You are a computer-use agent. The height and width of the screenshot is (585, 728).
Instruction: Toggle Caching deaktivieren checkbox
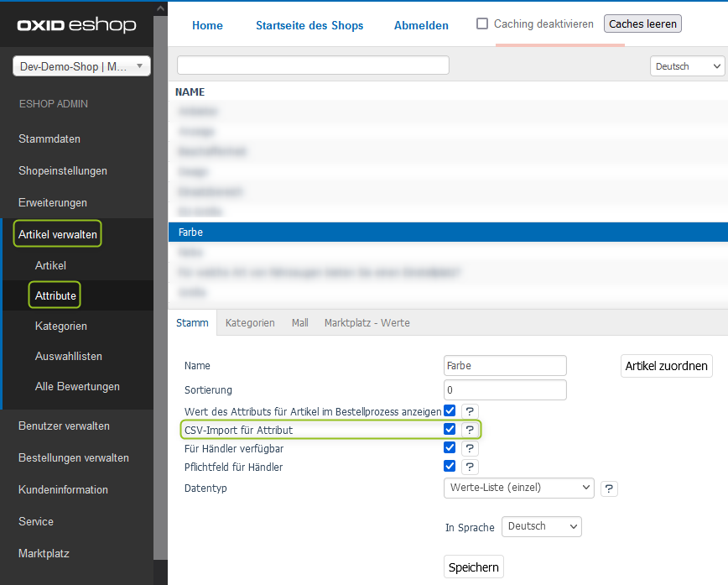tap(482, 24)
